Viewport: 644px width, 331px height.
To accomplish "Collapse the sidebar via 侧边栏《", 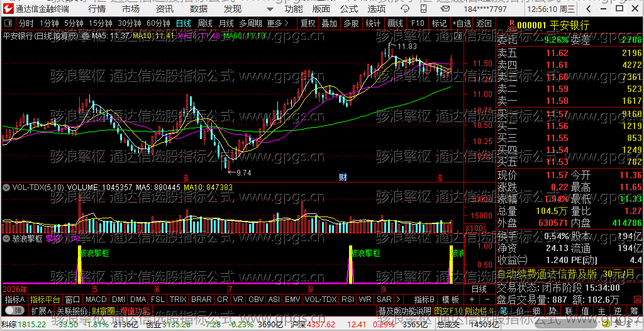I will (x=479, y=310).
